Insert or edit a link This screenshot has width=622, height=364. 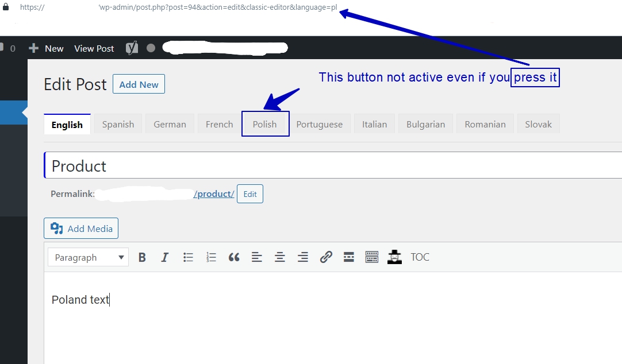pos(326,257)
